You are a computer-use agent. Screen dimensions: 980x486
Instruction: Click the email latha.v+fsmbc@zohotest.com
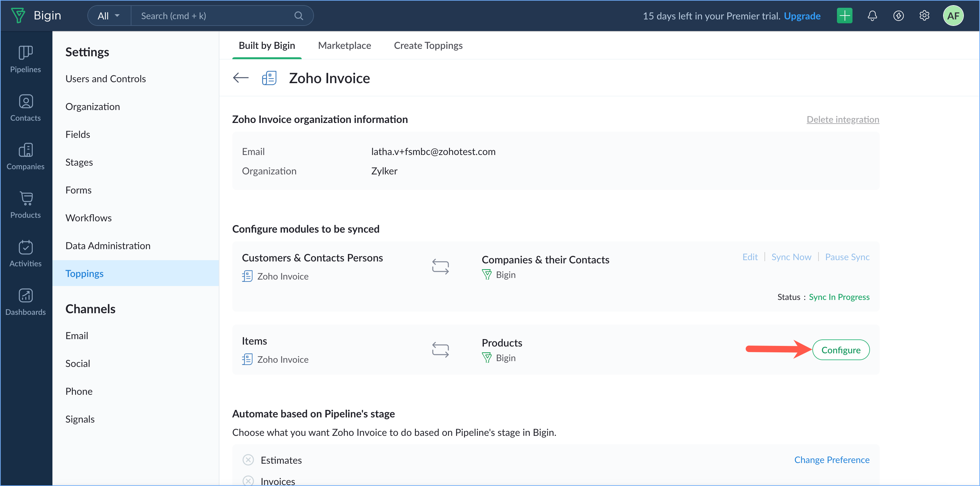[x=433, y=151]
